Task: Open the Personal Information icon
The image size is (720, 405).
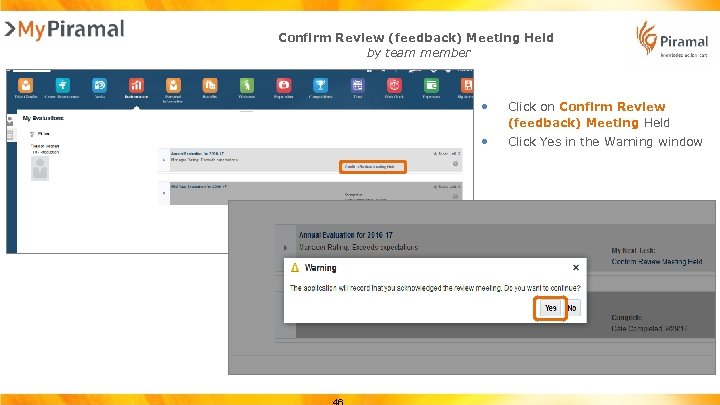Action: click(x=173, y=85)
